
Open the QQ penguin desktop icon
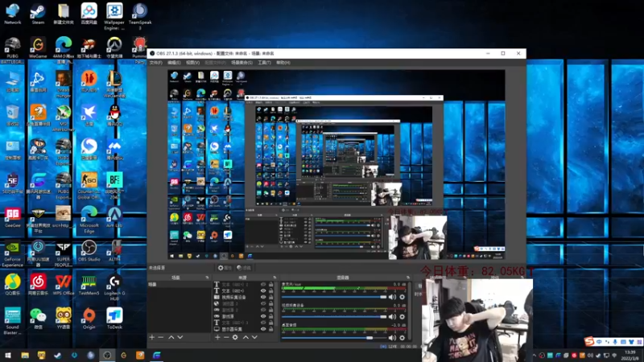(x=114, y=115)
